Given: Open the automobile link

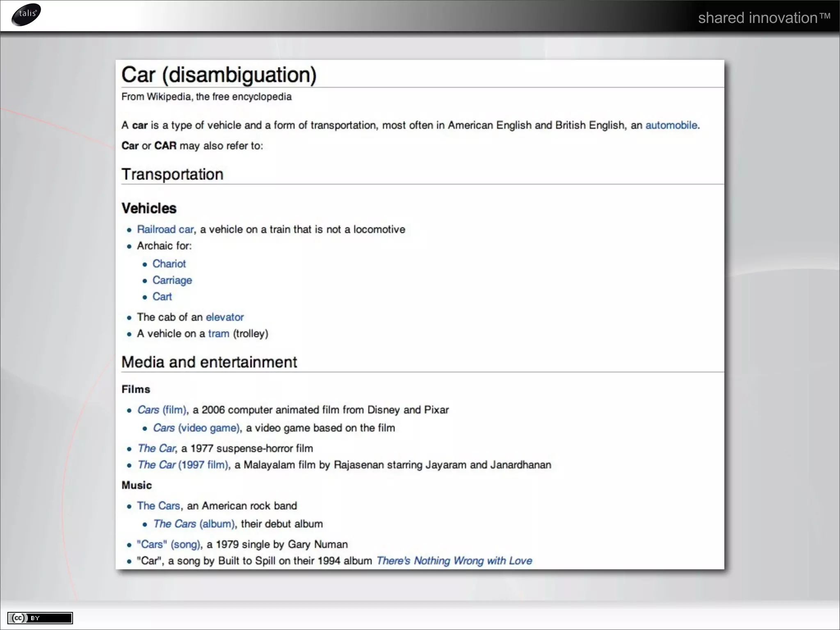Looking at the screenshot, I should (x=671, y=125).
